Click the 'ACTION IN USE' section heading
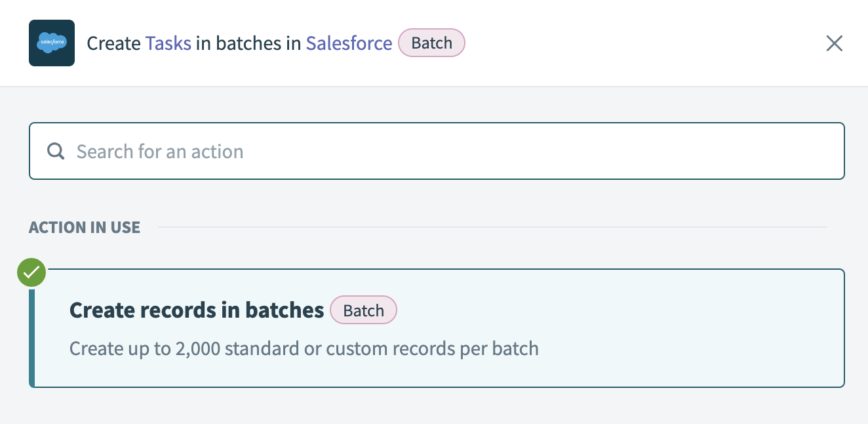Viewport: 868px width, 424px height. tap(85, 228)
